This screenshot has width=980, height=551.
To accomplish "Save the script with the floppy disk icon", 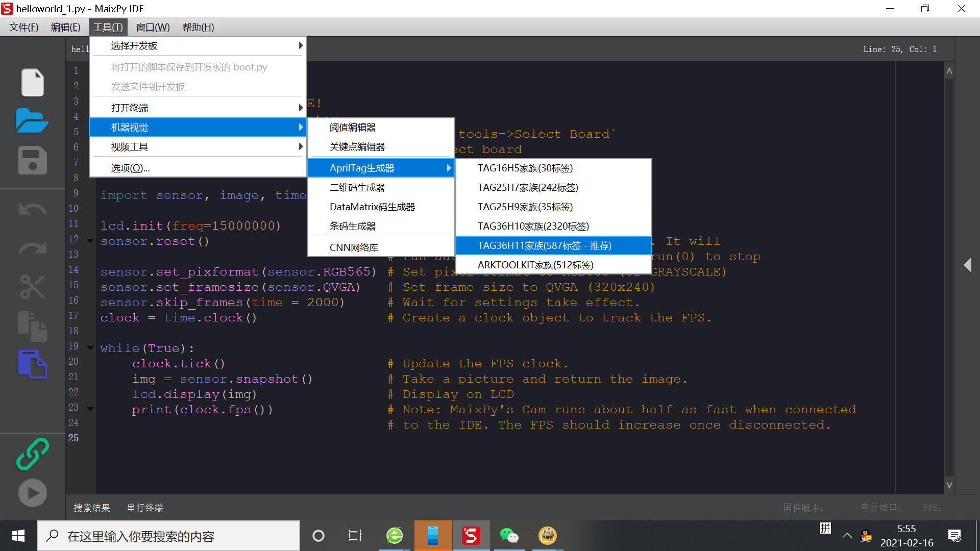I will 32,160.
